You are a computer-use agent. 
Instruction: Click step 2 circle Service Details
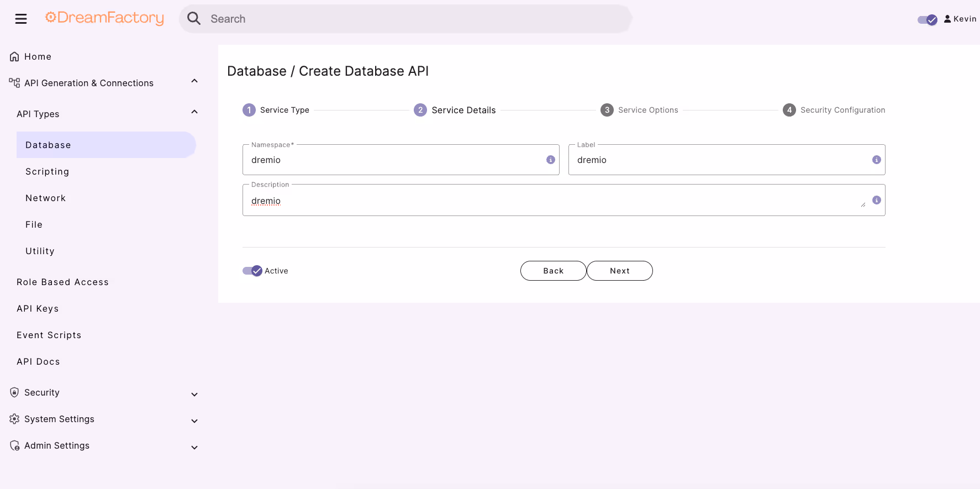[x=420, y=110]
